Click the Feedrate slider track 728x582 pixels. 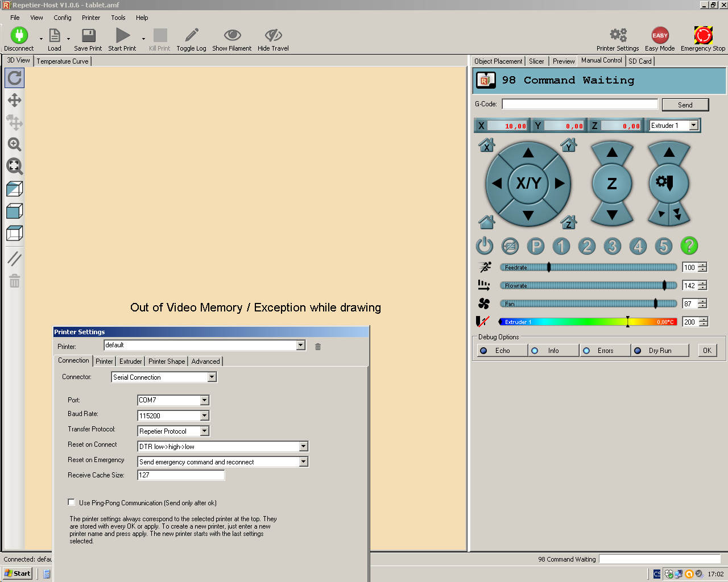click(x=603, y=267)
